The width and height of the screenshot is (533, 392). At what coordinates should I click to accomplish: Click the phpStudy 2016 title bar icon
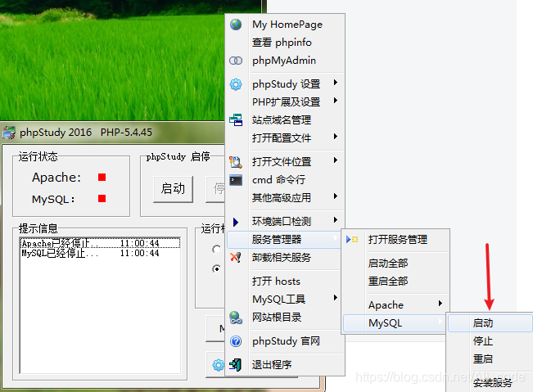[x=9, y=133]
